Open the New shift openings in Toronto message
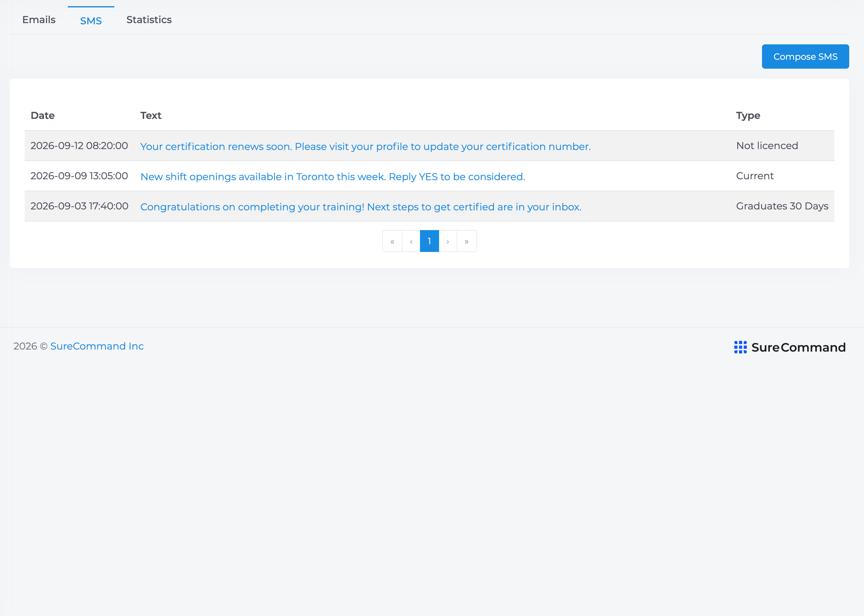864x616 pixels. [333, 177]
